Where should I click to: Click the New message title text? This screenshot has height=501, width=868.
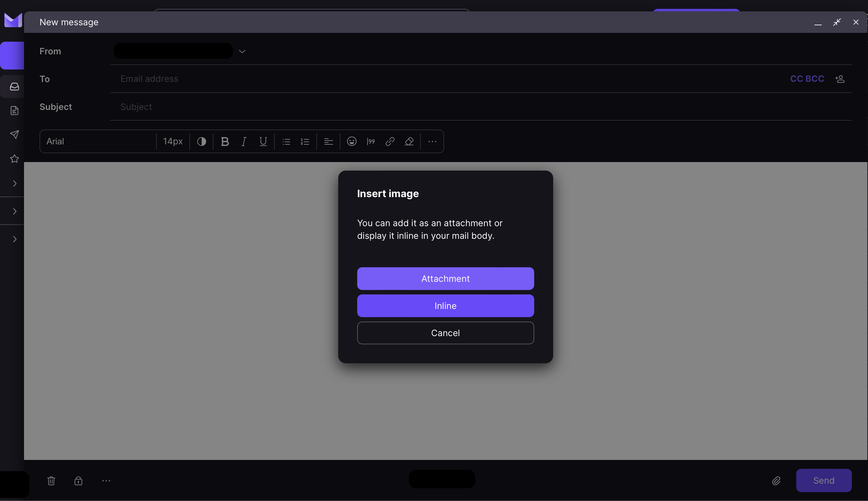coord(69,22)
